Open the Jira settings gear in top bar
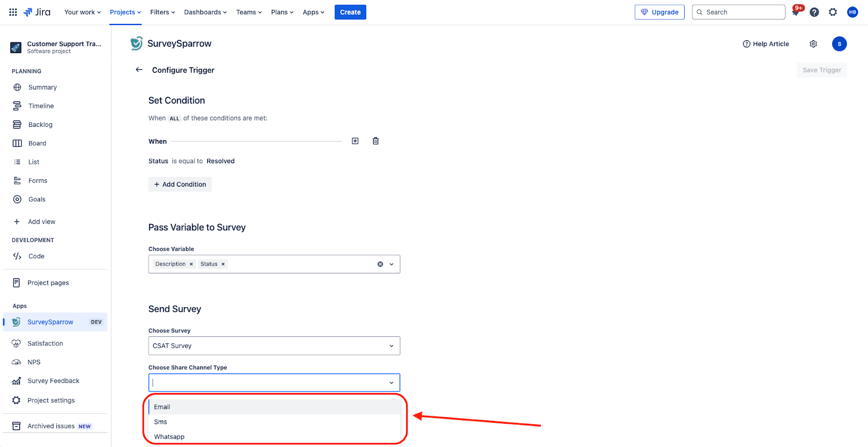Viewport: 868px width, 447px height. click(833, 12)
